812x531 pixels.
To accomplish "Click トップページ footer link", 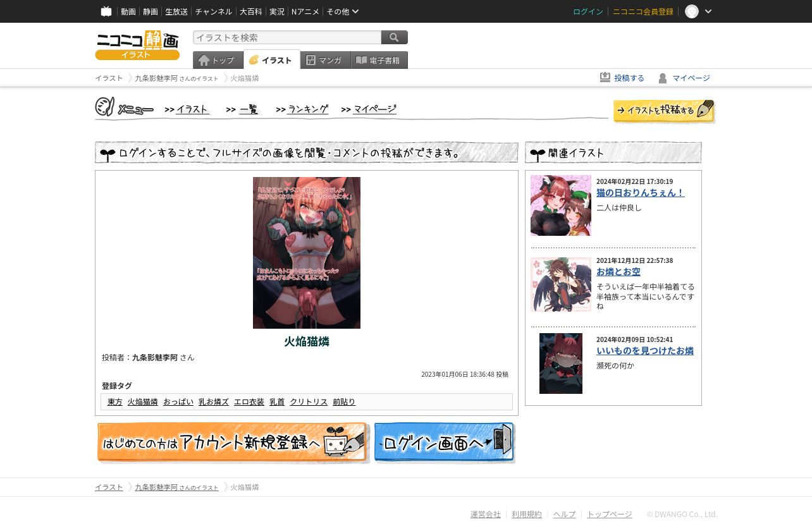I will [610, 515].
